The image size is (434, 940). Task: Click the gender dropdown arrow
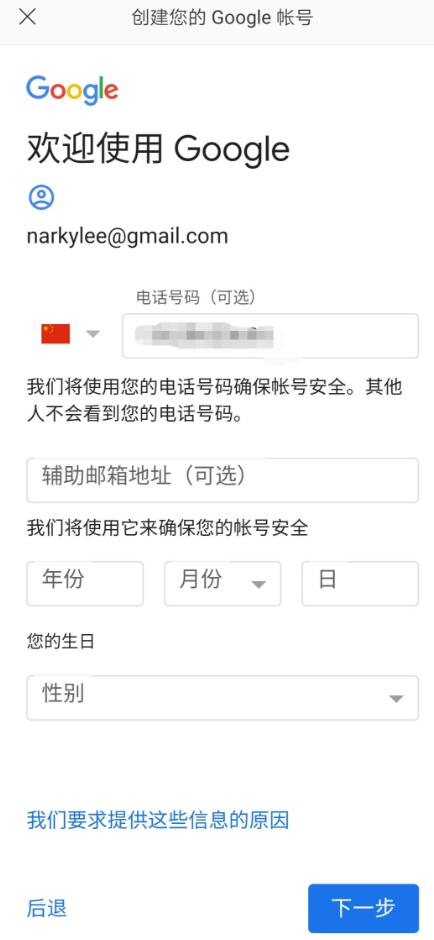tap(396, 699)
